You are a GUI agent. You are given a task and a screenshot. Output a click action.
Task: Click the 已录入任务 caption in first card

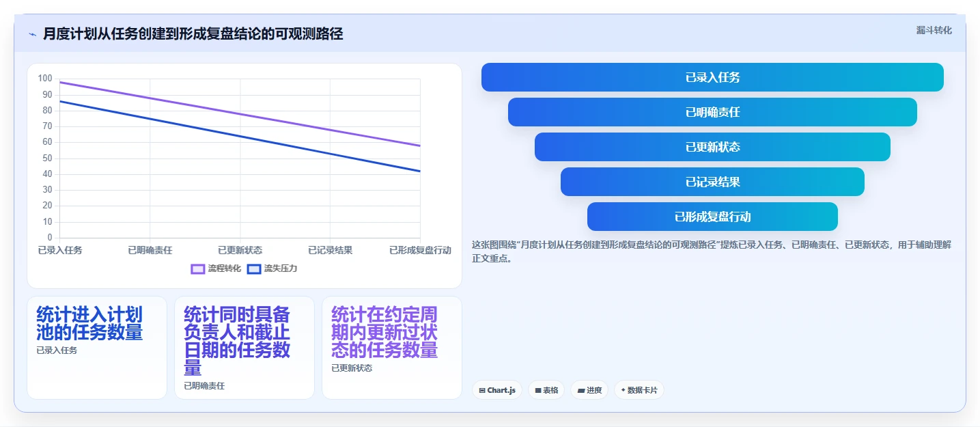[x=57, y=350]
